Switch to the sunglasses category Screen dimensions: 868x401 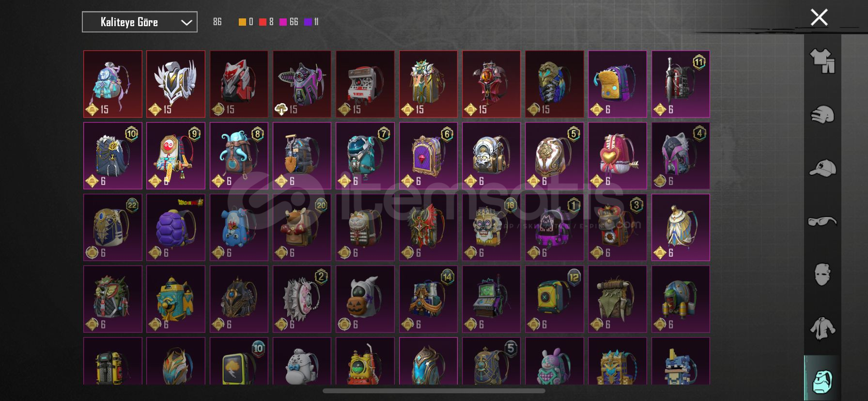(822, 221)
